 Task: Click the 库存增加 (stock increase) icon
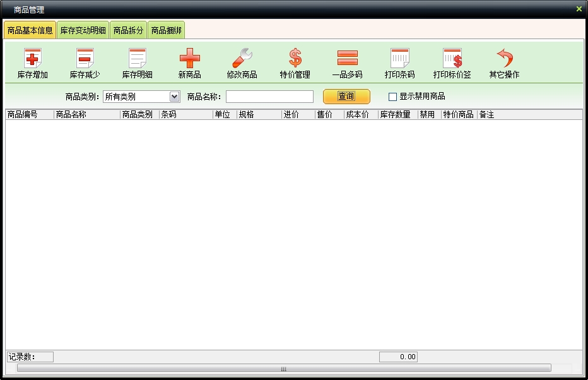pos(32,59)
